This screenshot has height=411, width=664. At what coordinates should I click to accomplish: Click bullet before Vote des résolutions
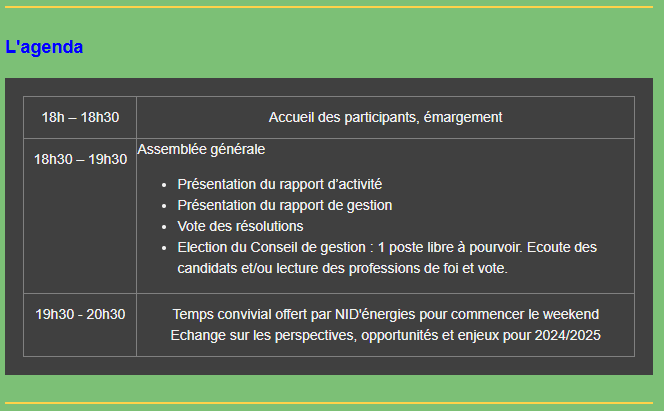click(x=164, y=227)
